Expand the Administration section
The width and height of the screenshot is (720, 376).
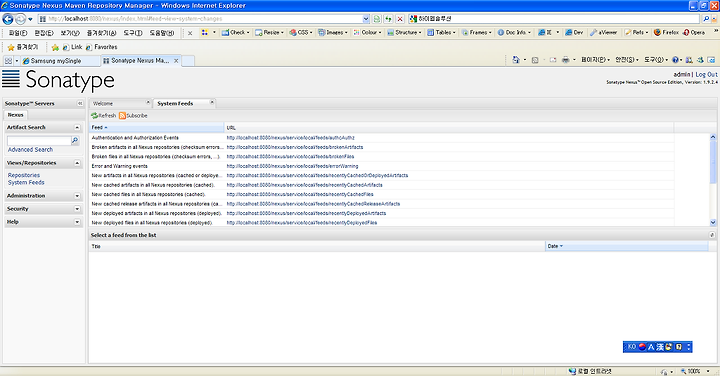click(x=77, y=196)
